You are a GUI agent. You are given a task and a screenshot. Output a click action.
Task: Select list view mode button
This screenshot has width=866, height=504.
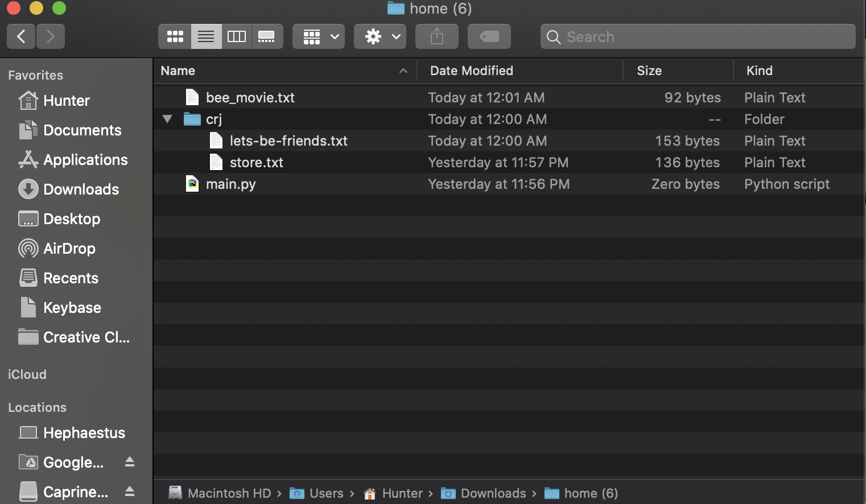(x=206, y=37)
